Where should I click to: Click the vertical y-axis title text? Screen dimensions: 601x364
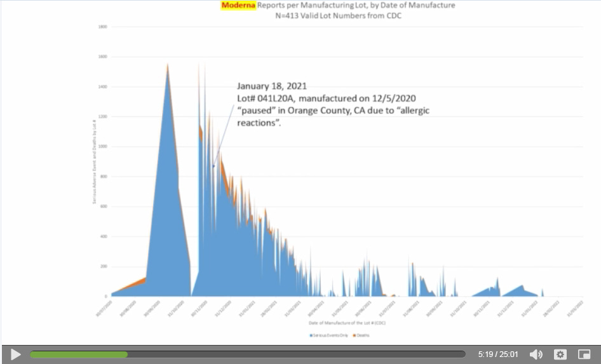[94, 162]
